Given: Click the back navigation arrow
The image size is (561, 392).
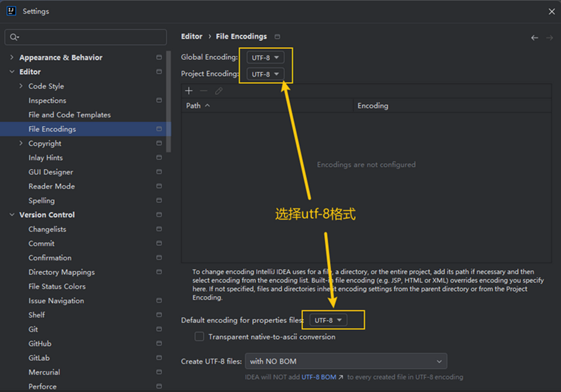Looking at the screenshot, I should (x=534, y=37).
